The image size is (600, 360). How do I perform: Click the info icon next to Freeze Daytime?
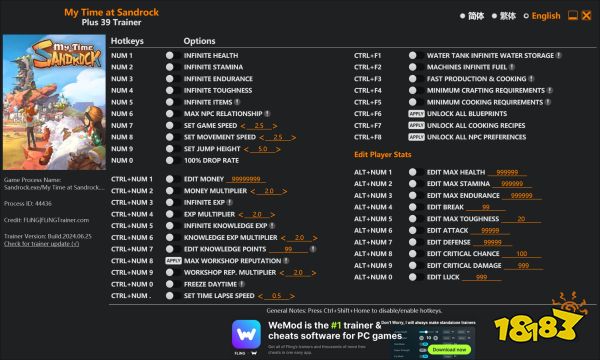[242, 284]
